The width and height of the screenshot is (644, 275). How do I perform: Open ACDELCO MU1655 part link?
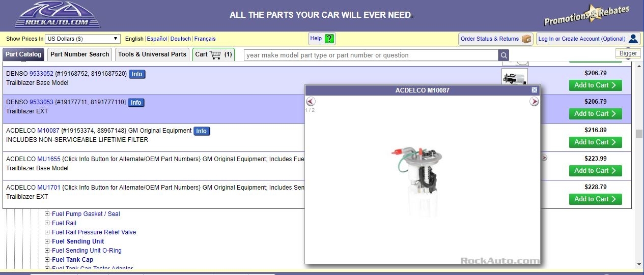click(x=49, y=159)
